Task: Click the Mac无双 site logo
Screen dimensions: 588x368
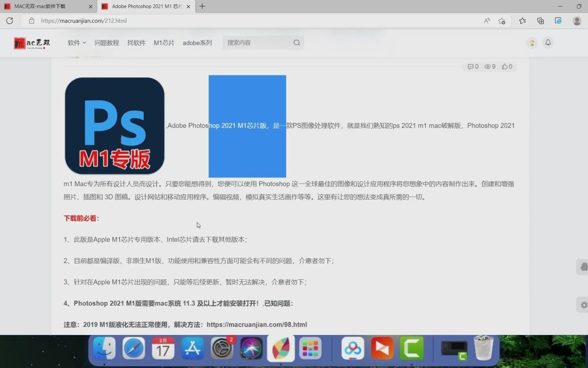Action: [x=32, y=43]
